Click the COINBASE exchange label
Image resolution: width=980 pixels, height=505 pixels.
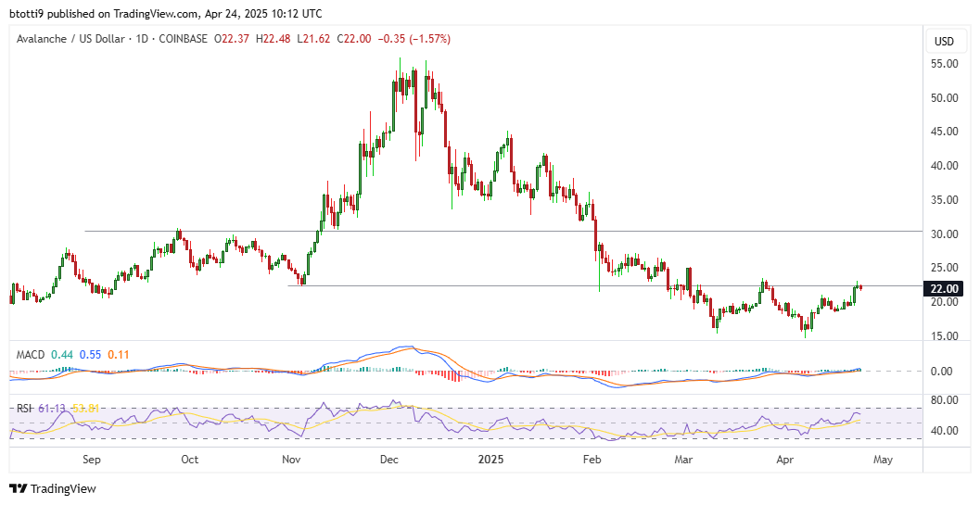pyautogui.click(x=181, y=40)
